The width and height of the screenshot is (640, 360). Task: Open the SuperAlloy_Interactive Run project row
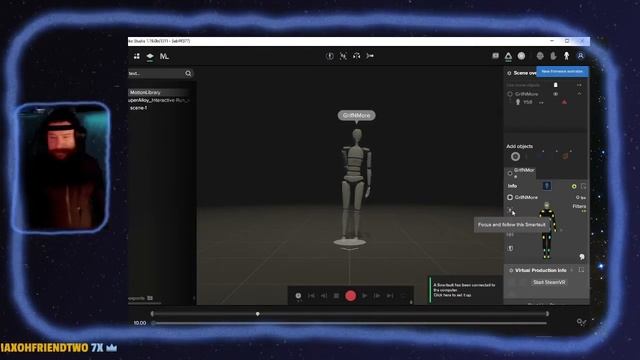click(x=159, y=100)
